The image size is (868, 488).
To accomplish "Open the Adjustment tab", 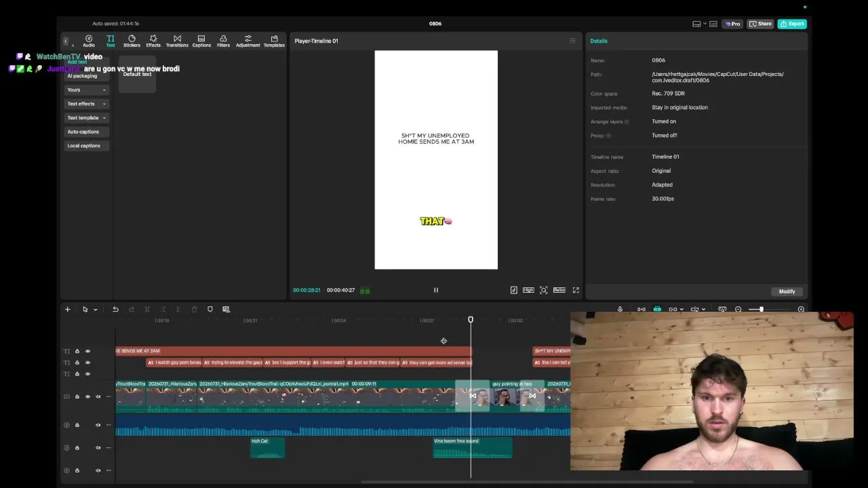I will [248, 41].
